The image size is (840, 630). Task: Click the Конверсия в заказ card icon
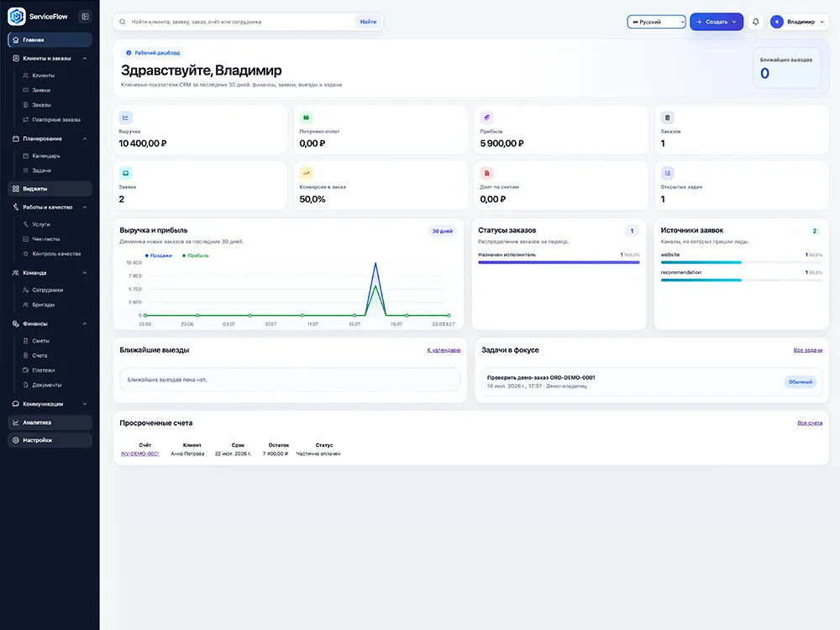tap(306, 173)
